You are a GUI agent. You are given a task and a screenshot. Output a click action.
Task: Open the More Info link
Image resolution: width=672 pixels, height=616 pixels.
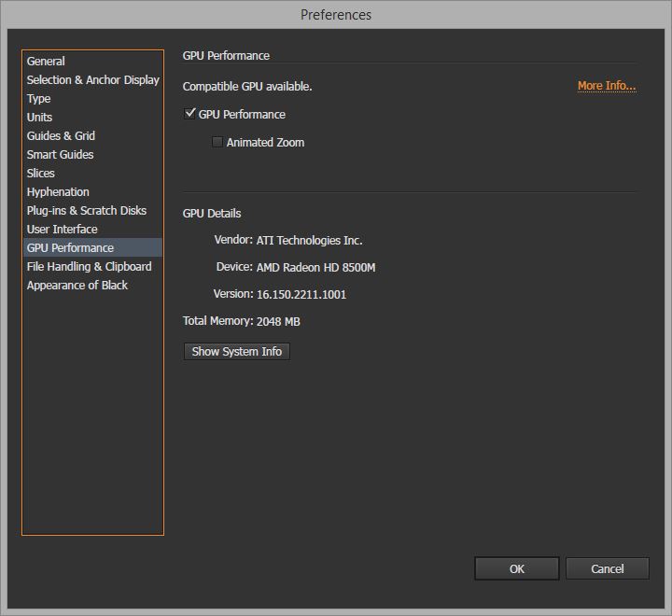pyautogui.click(x=607, y=86)
